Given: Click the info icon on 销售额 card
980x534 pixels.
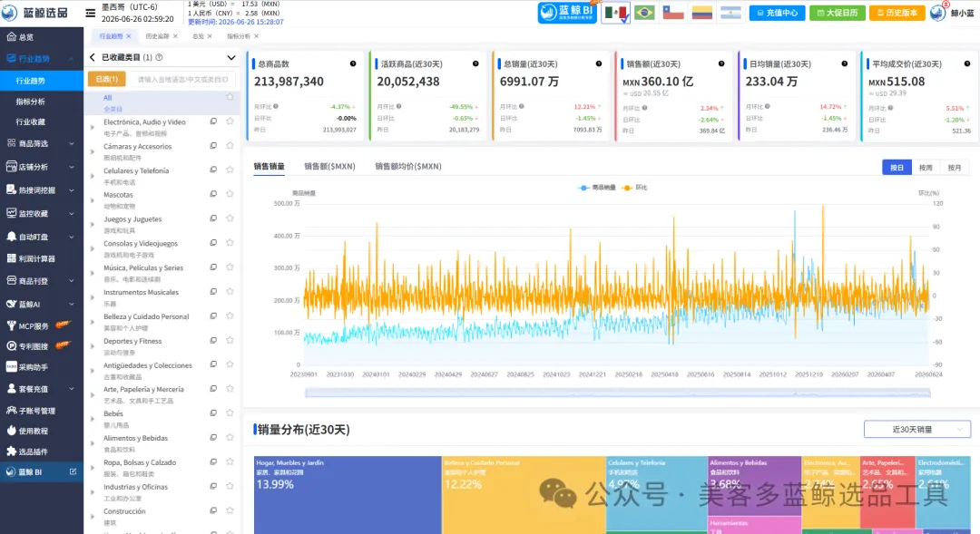Looking at the screenshot, I should point(721,63).
